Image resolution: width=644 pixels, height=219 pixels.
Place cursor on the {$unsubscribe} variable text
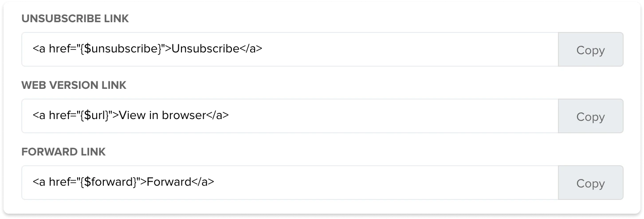120,49
